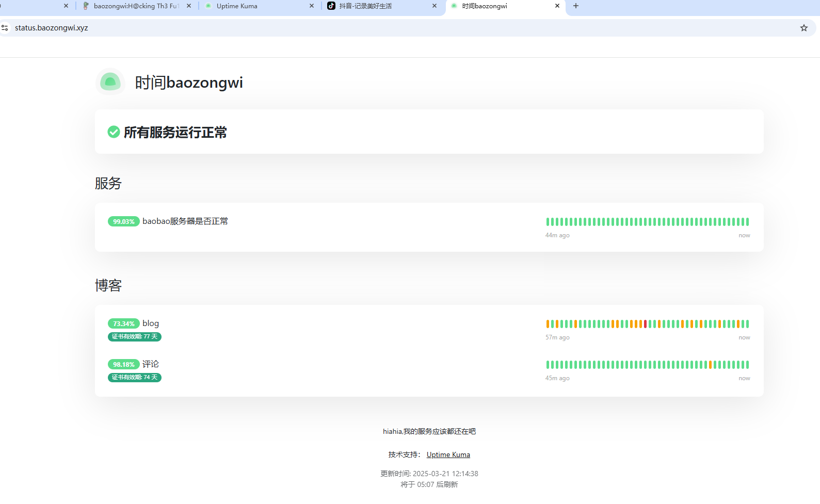Click the 99.03% uptime badge
Image resolution: width=820 pixels, height=504 pixels.
(x=123, y=222)
